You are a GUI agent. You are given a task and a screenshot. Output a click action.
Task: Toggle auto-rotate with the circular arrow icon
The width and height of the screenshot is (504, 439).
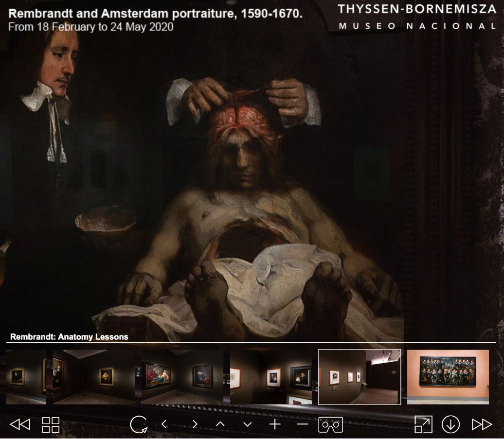point(139,424)
